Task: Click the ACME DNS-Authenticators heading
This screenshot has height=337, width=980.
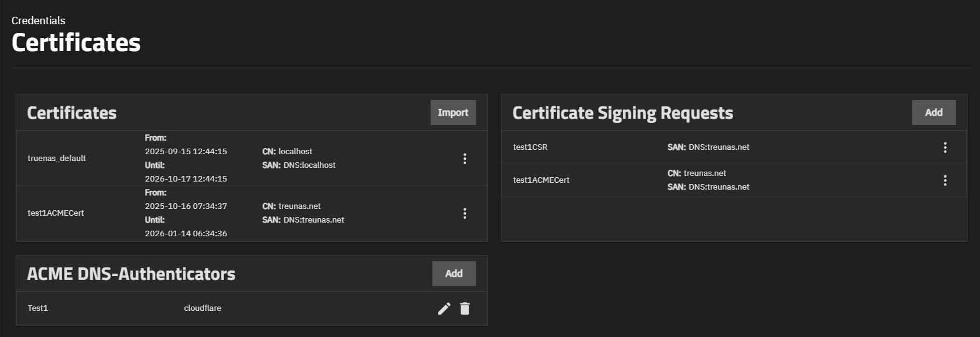Action: (131, 274)
